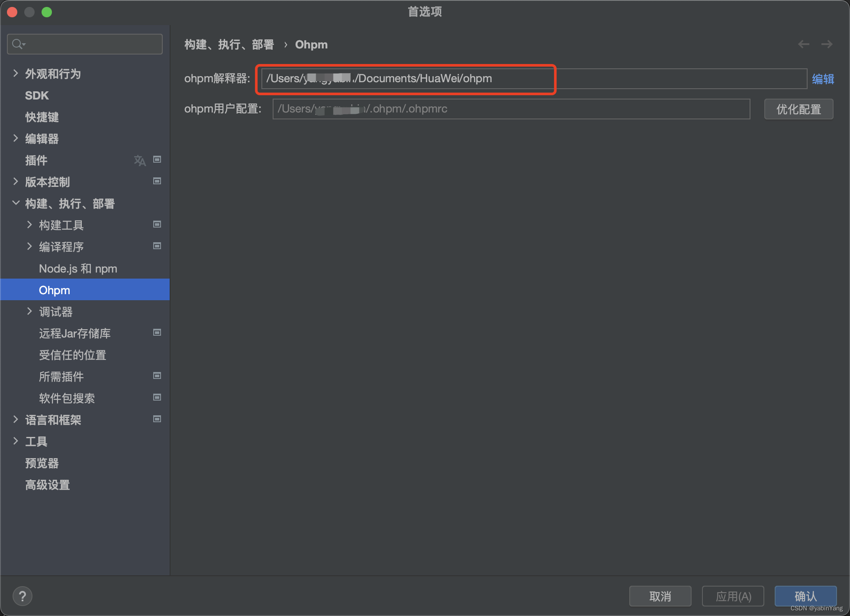Expand the 外观和行为 tree node

[x=16, y=74]
